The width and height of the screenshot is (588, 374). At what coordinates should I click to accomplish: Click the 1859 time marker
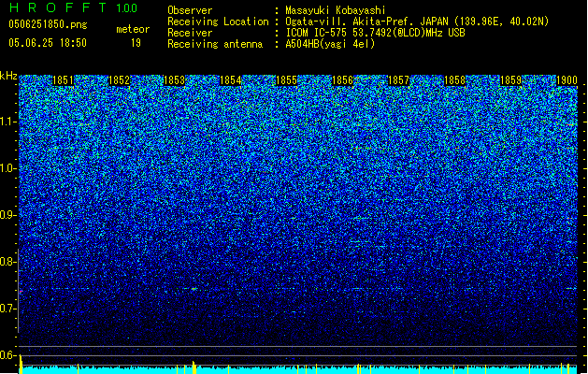pos(510,80)
